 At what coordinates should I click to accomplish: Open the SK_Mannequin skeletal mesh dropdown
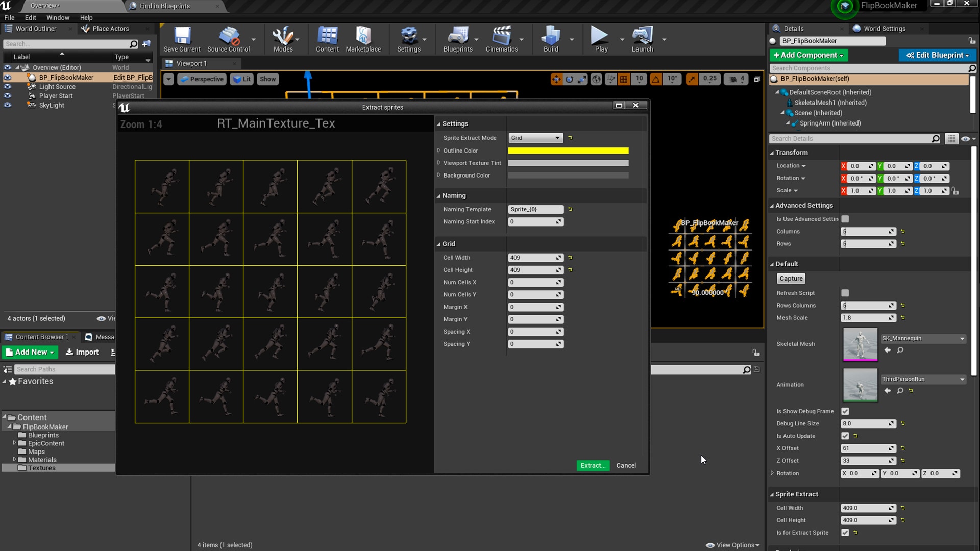point(923,338)
